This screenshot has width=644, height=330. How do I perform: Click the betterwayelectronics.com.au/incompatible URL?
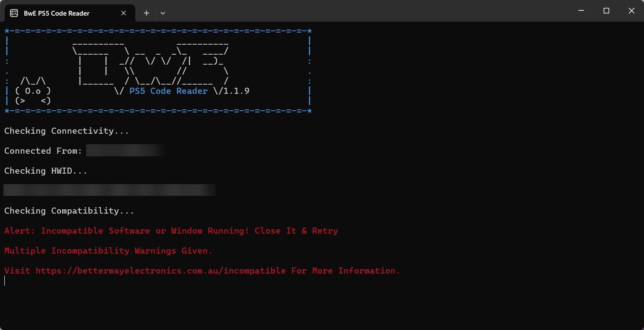pos(160,271)
